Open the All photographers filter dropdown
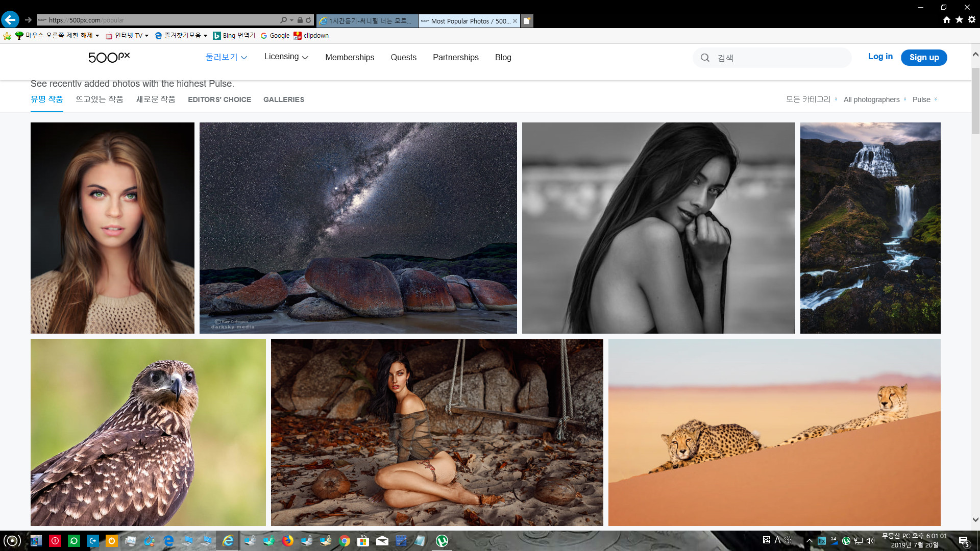Screen dimensions: 980x551 tap(875, 99)
